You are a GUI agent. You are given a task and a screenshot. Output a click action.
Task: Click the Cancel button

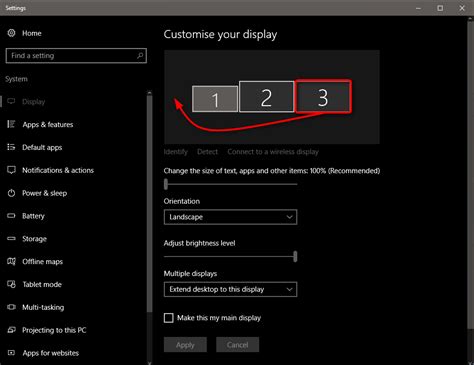[x=237, y=345]
